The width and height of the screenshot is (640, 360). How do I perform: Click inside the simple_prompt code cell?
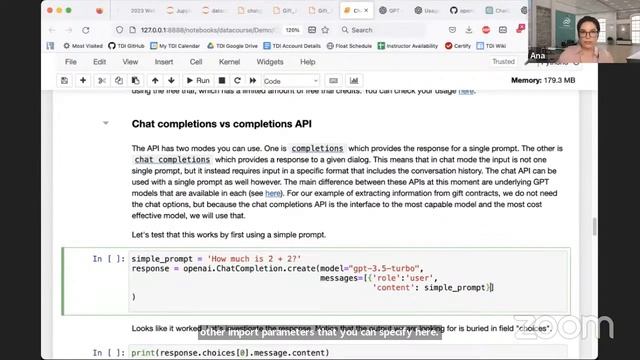point(348,281)
